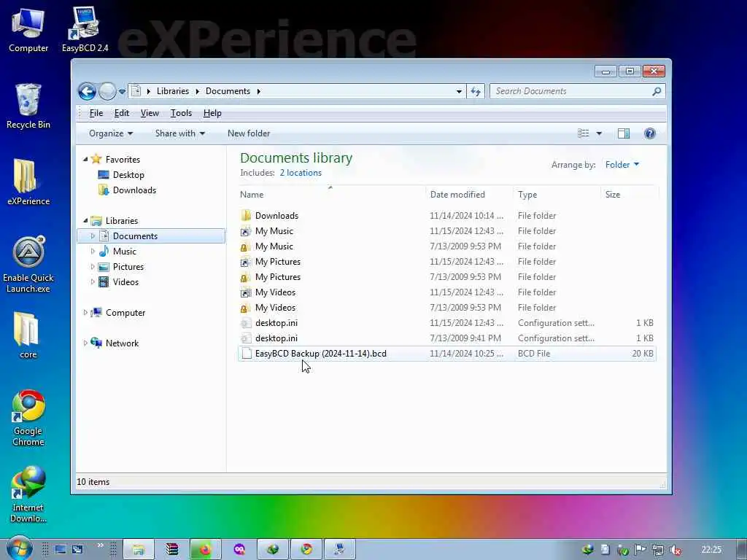The height and width of the screenshot is (560, 747).
Task: Click the Forward navigation arrow in Explorer
Action: [x=108, y=91]
